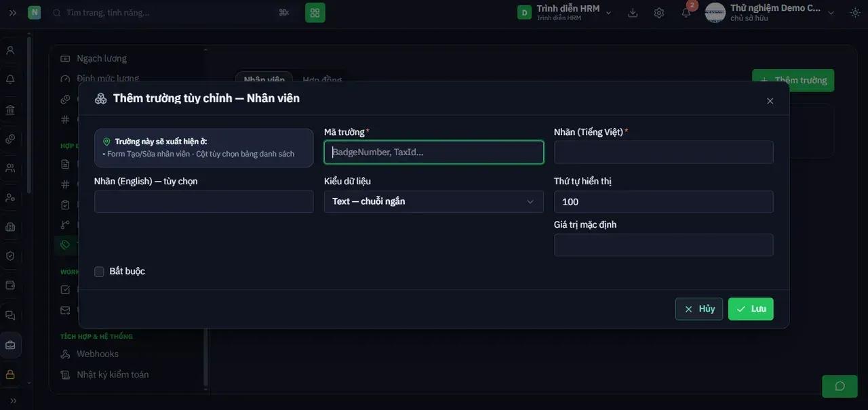This screenshot has width=868, height=410.
Task: Open Nhật ký kiểm toán menu item
Action: pos(113,374)
